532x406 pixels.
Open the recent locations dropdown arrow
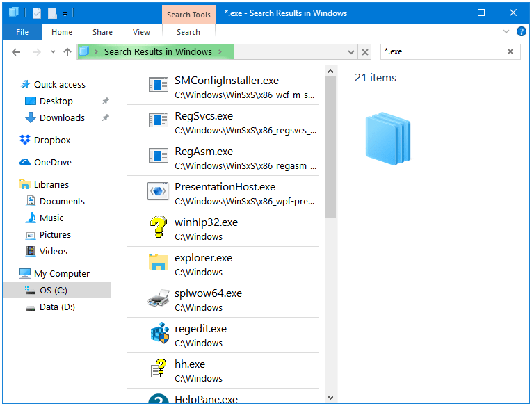click(53, 52)
